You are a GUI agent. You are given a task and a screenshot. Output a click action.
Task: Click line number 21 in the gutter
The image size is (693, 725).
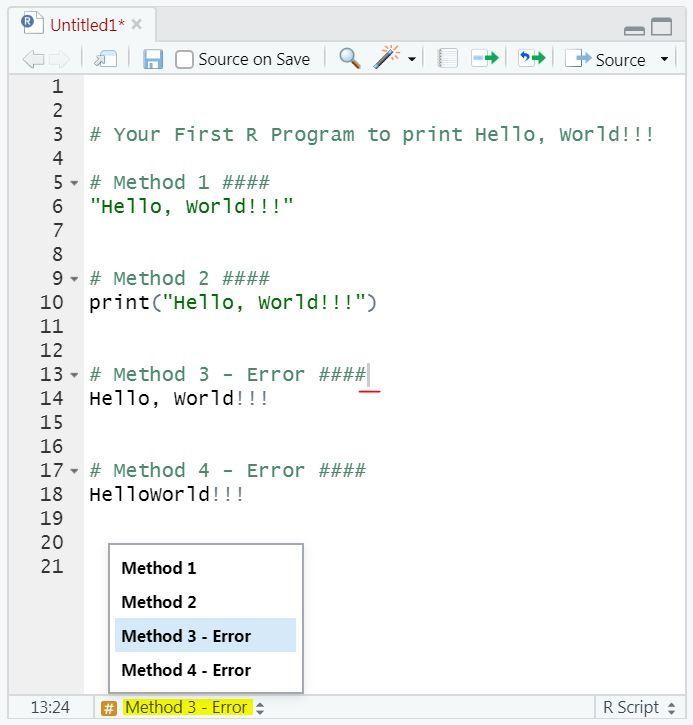pyautogui.click(x=52, y=566)
